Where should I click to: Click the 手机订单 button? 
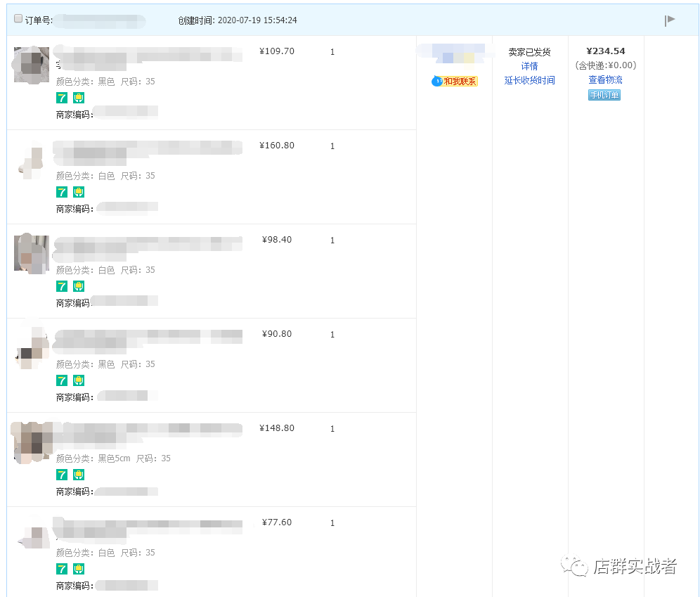(x=604, y=95)
